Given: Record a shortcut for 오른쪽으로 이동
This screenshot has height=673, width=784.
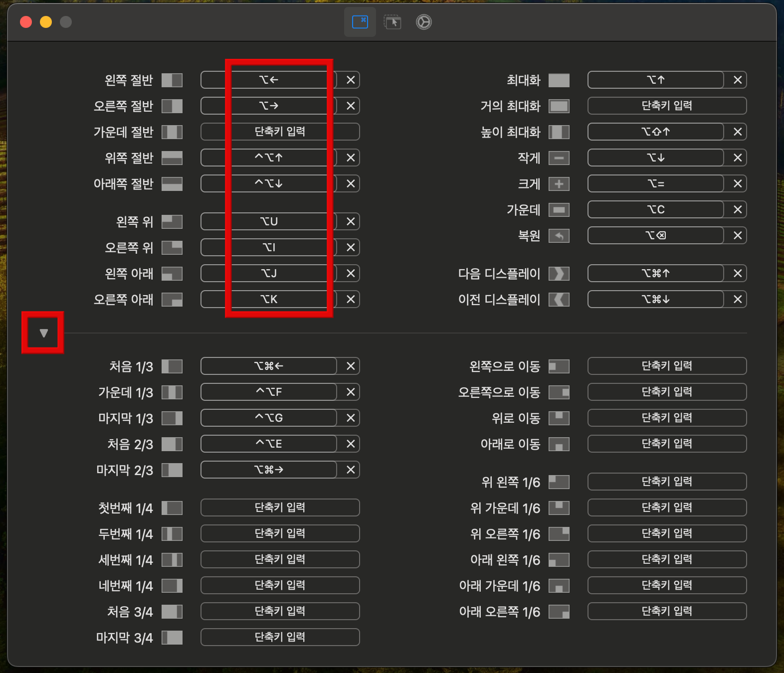Looking at the screenshot, I should click(x=667, y=392).
